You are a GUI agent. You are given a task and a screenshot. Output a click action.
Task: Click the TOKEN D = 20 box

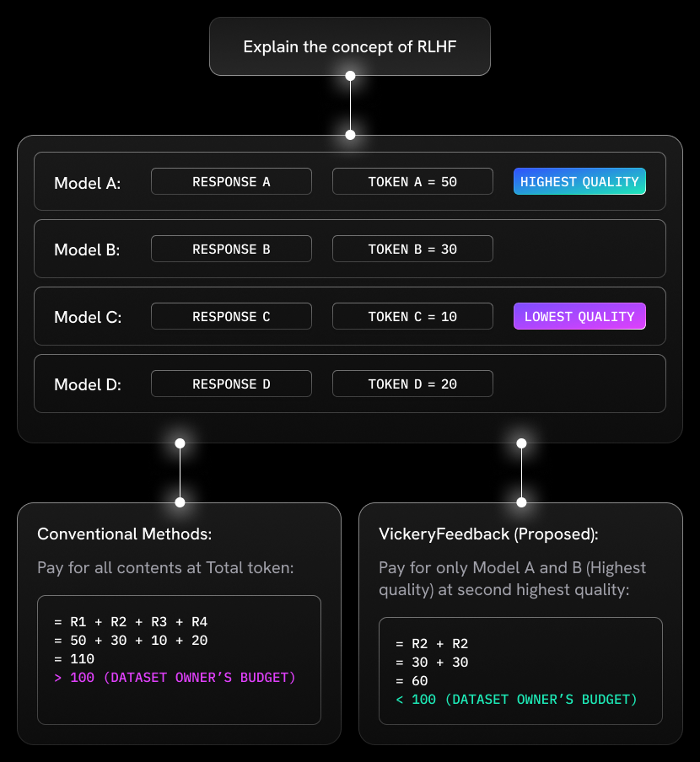412,384
